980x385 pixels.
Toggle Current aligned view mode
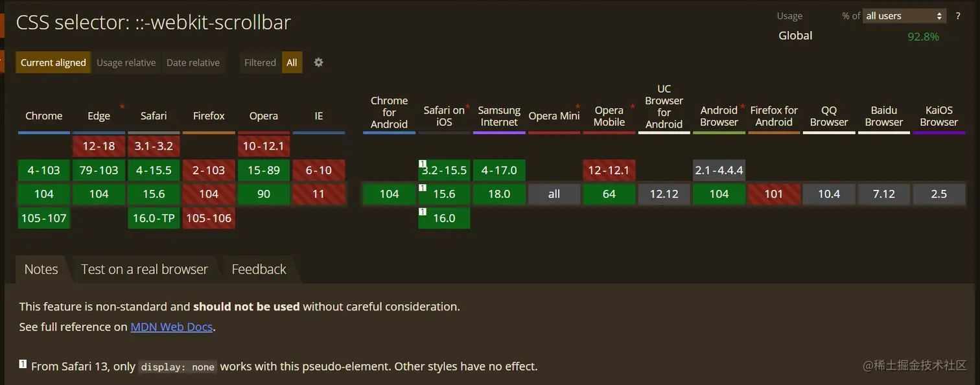(x=53, y=62)
